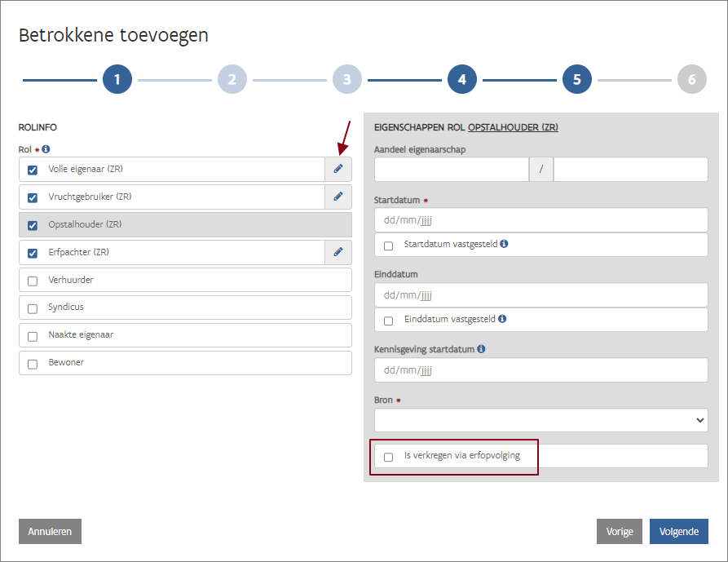This screenshot has width=728, height=562.
Task: Open the Bron dropdown
Action: (x=540, y=420)
